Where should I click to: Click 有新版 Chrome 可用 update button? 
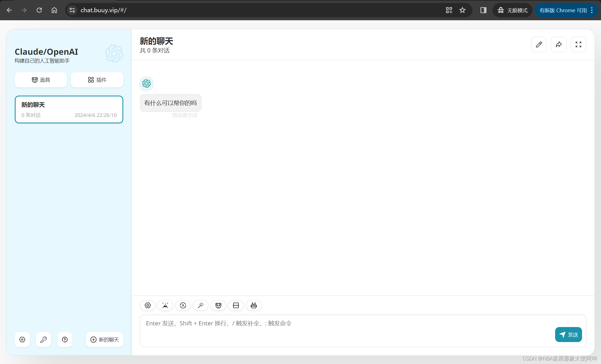pyautogui.click(x=563, y=10)
